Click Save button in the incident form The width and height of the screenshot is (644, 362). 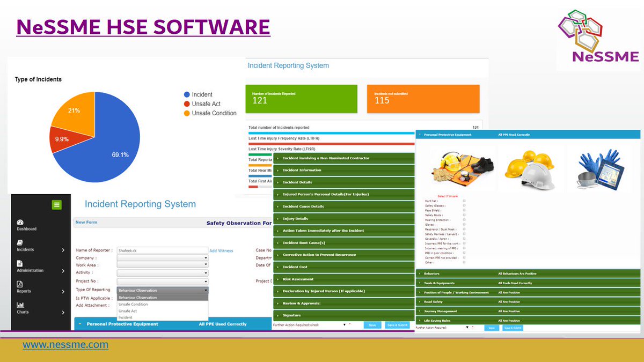(372, 325)
